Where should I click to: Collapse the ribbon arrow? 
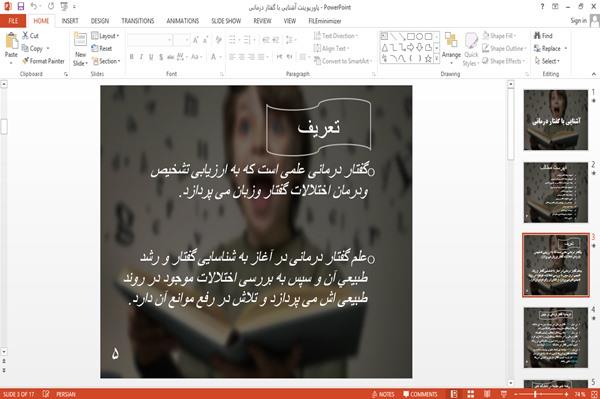tap(593, 74)
